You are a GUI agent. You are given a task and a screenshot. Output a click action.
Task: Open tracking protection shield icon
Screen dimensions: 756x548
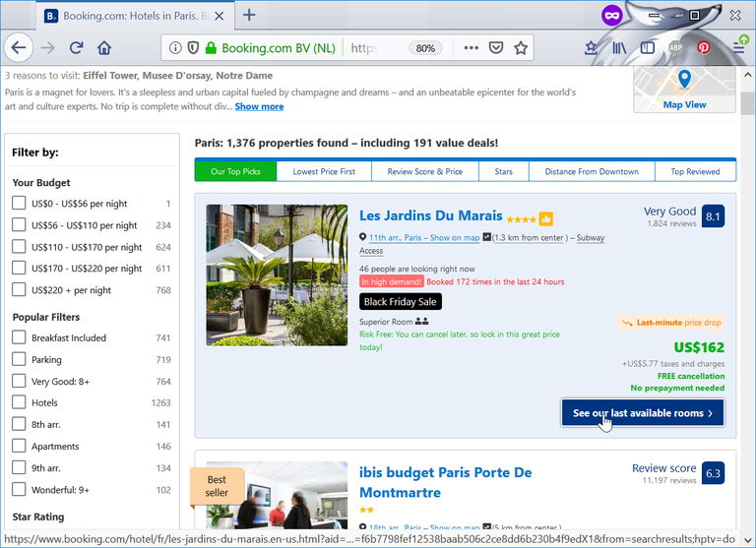[193, 47]
